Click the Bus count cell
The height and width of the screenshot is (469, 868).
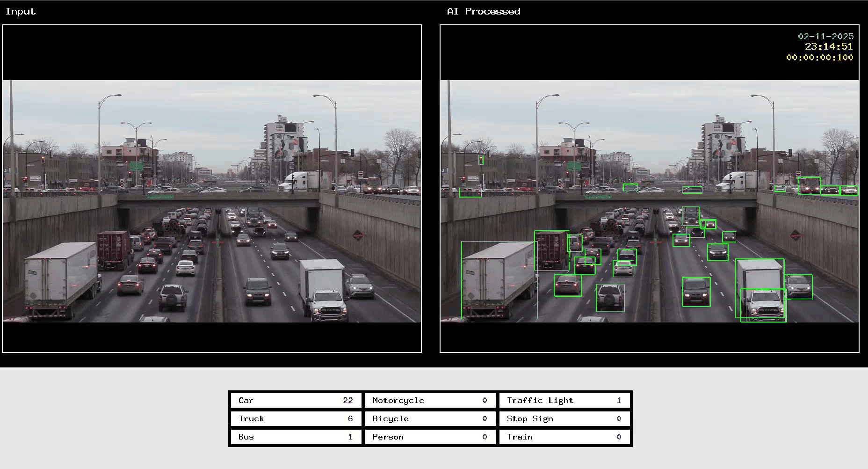[x=296, y=437]
